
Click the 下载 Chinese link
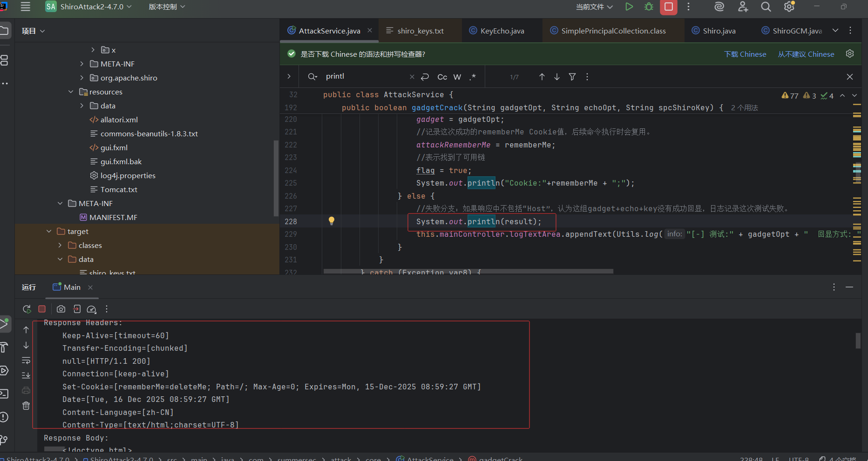(745, 54)
